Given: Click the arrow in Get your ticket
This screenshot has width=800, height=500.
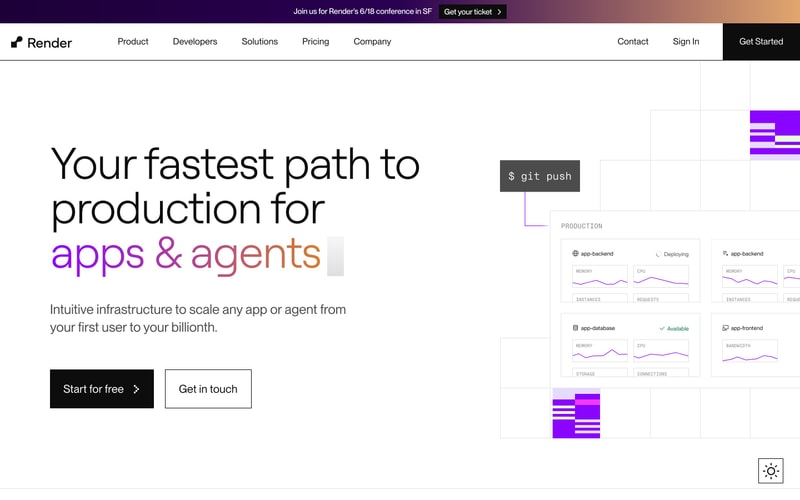Looking at the screenshot, I should point(499,11).
